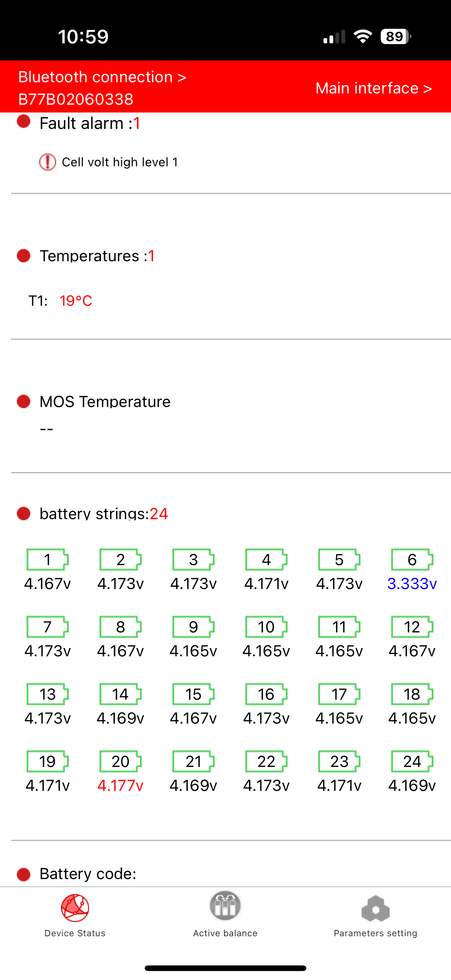Switch to Parameters setting tab label
451x980 pixels.
coord(375,933)
